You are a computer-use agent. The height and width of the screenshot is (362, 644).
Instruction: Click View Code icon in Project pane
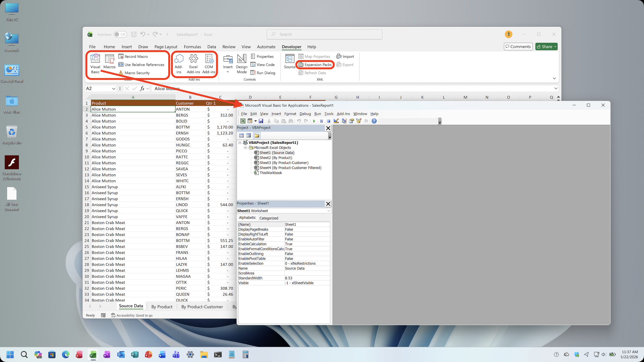pyautogui.click(x=241, y=135)
